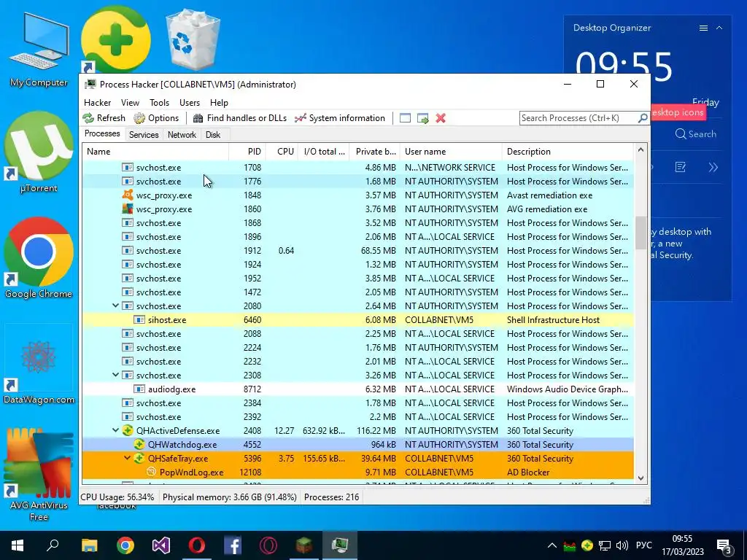Viewport: 747px width, 560px height.
Task: Switch to the Services tab
Action: click(144, 135)
